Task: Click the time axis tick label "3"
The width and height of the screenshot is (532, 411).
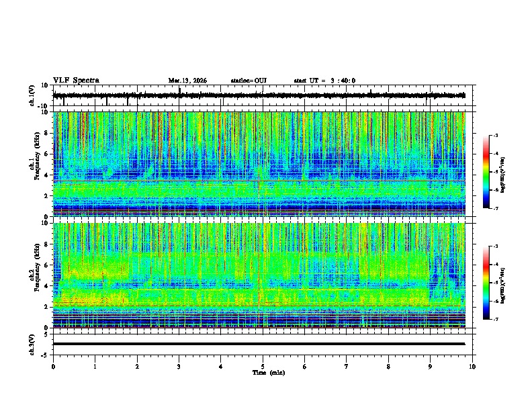Action: point(179,367)
